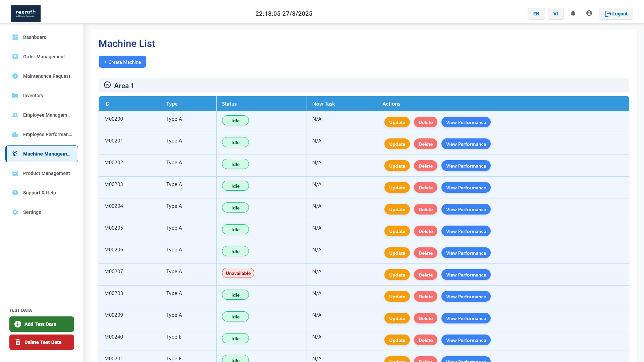Screen dimensions: 644x362
Task: Click the Maintenance Request wrench icon
Action: [15, 76]
